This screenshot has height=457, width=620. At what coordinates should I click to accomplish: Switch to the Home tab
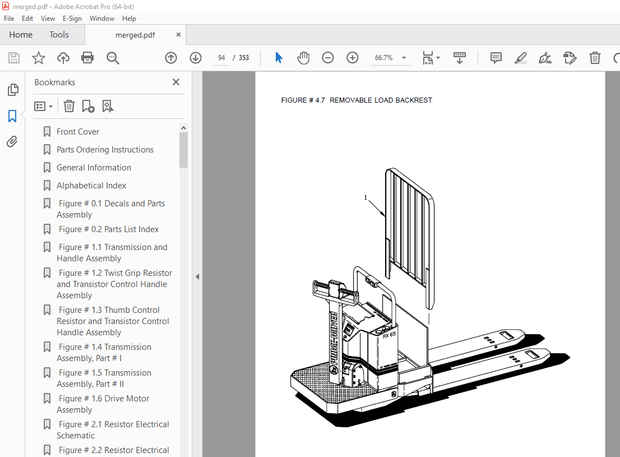tap(21, 35)
